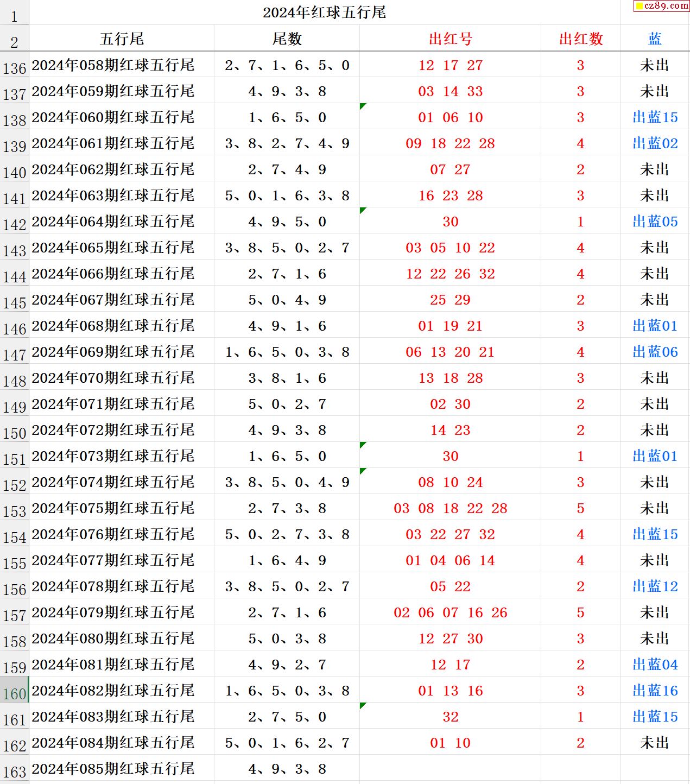Viewport: 690px width, 784px height.
Task: Click the 五行尾 column header cell
Action: tap(122, 39)
